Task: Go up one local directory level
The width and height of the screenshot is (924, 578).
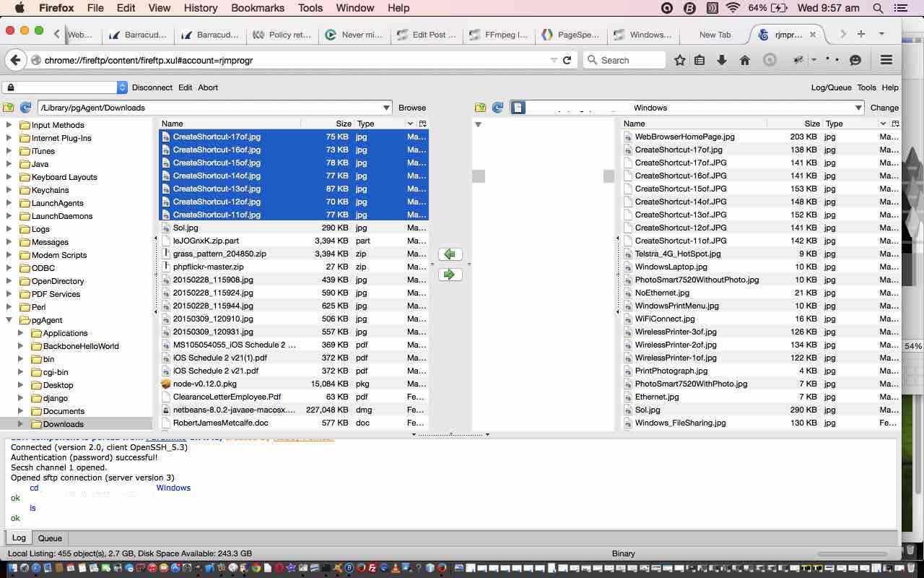Action: click(9, 108)
